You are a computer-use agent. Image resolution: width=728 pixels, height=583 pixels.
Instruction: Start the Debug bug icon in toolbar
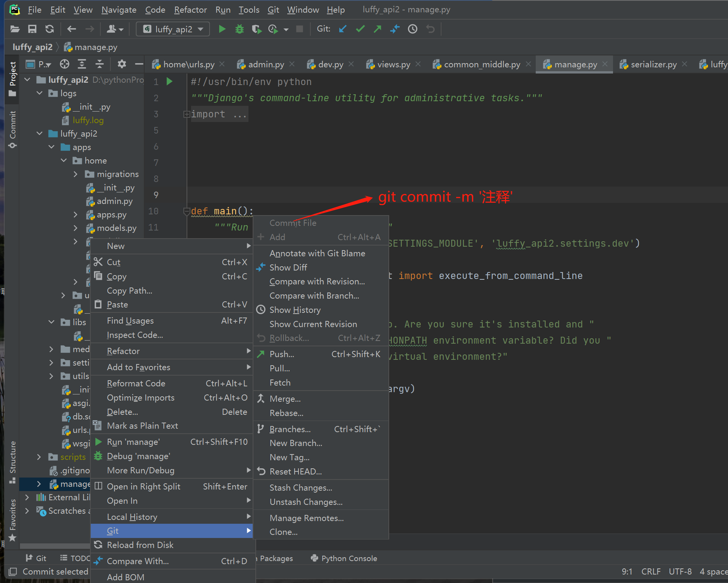[239, 29]
